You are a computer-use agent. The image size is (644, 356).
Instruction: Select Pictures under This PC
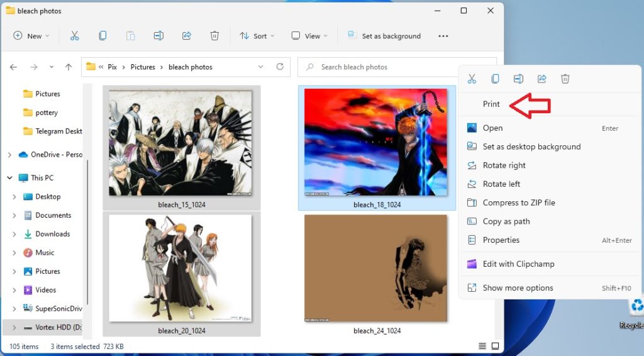[x=42, y=272]
